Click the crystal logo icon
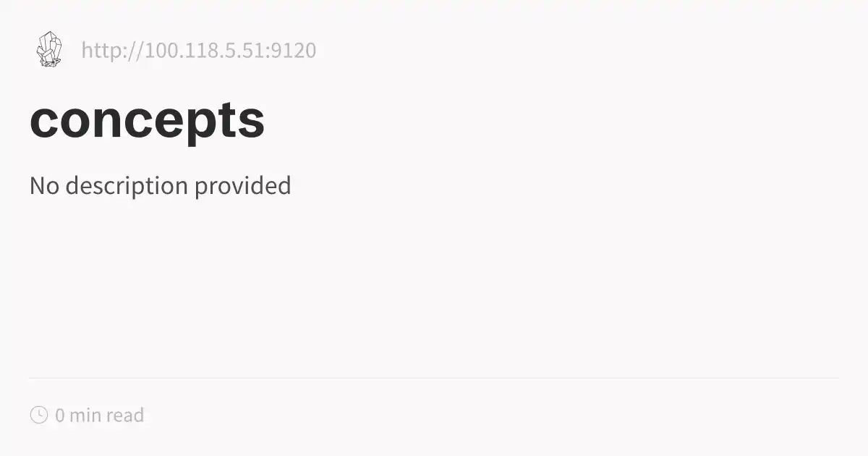This screenshot has width=868, height=456. [48, 50]
